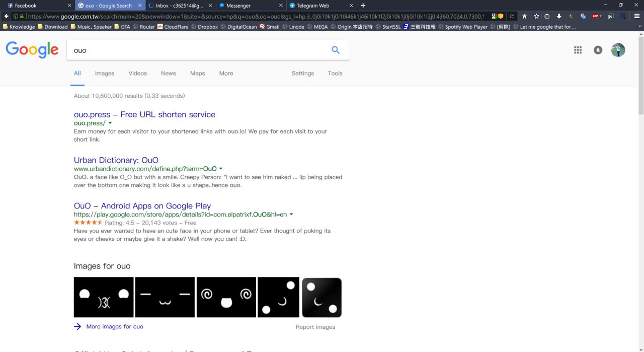Click More images for ouo link
644x352 pixels.
[115, 326]
